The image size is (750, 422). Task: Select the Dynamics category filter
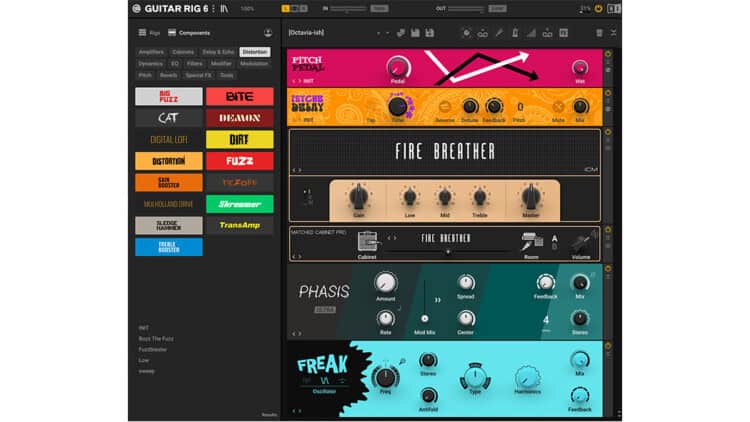pos(150,63)
